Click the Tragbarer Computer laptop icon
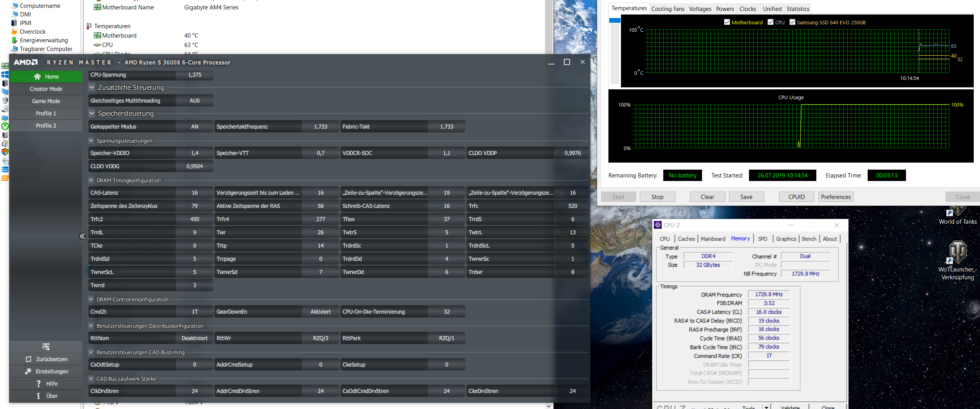Viewport: 980px width, 409px height. [x=14, y=49]
